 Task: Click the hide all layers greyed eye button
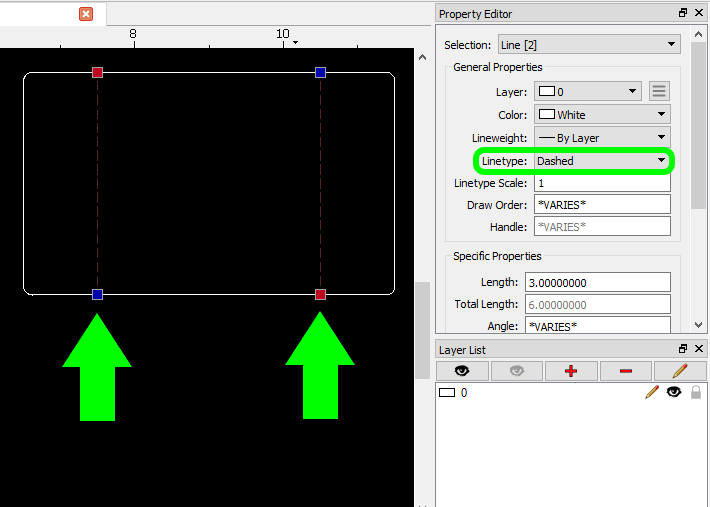pos(517,371)
